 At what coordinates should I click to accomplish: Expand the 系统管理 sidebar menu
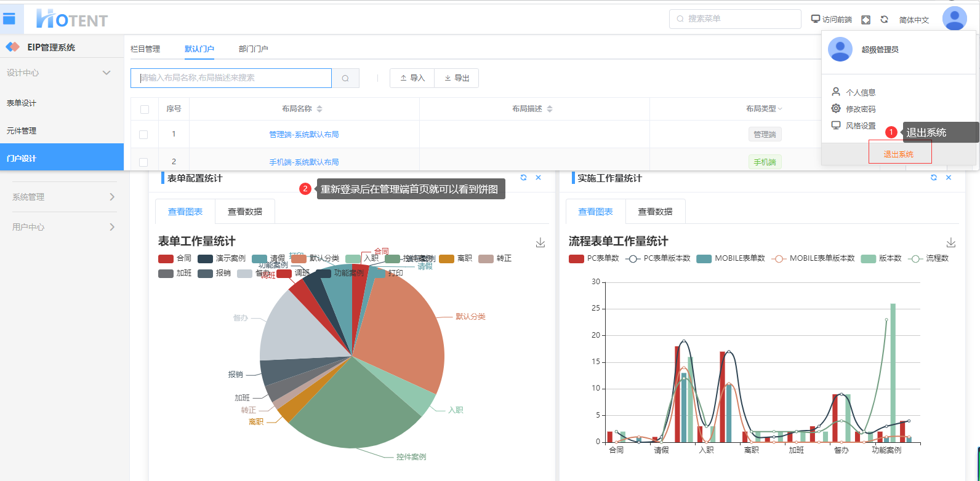point(112,197)
